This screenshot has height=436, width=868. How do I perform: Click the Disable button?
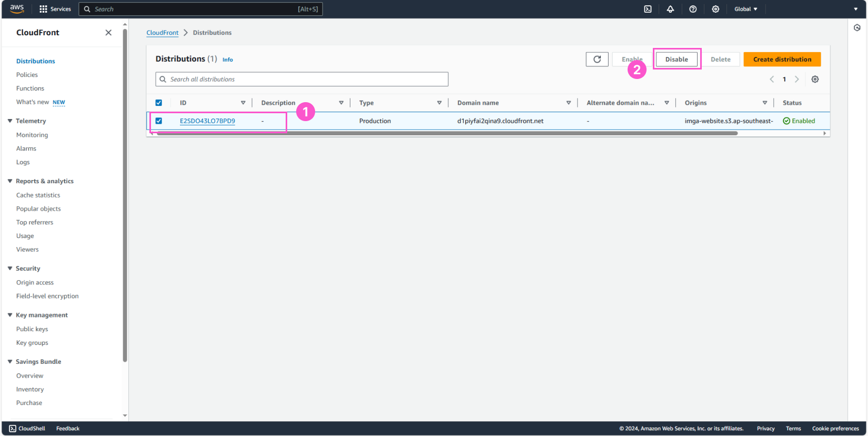point(677,60)
